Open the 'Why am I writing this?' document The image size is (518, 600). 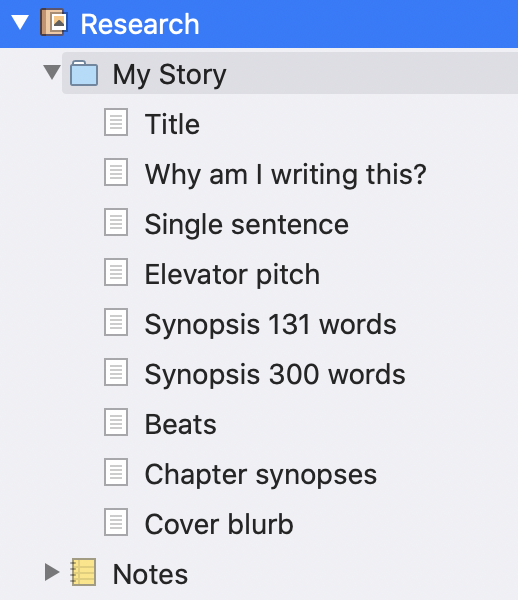coord(285,175)
